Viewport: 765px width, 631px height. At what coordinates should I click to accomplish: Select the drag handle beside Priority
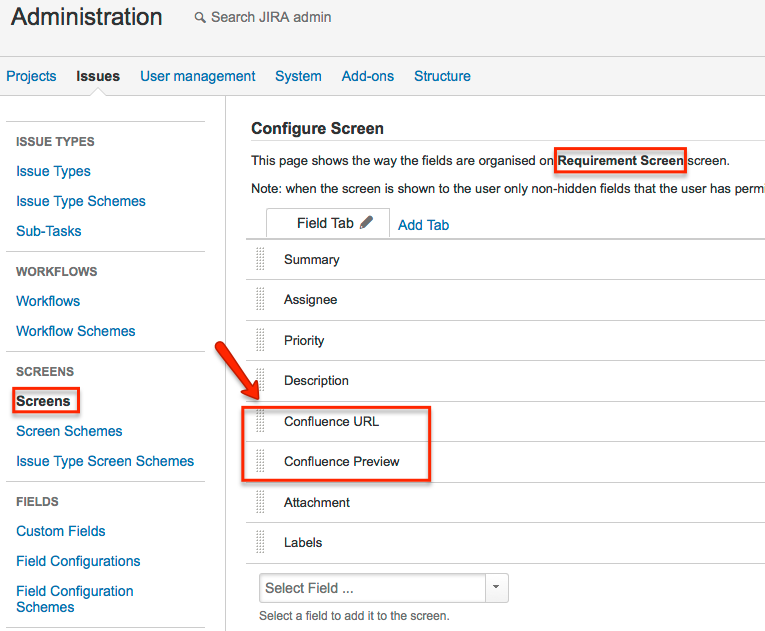pyautogui.click(x=260, y=340)
